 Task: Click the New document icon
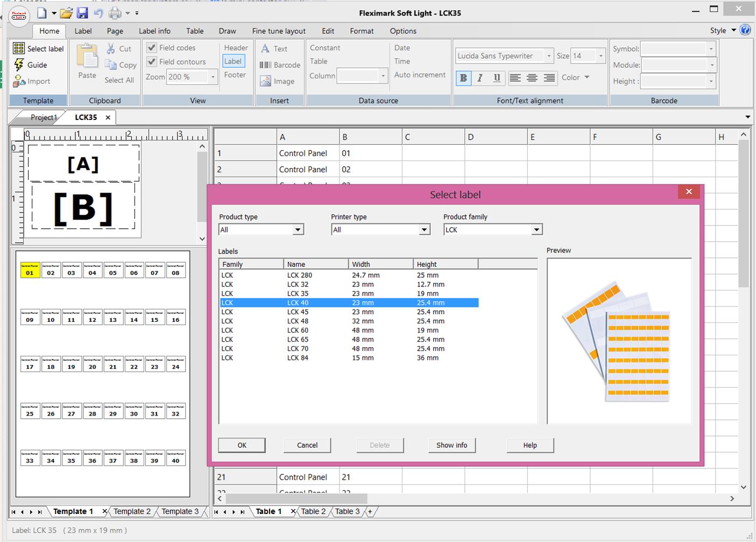pyautogui.click(x=42, y=12)
